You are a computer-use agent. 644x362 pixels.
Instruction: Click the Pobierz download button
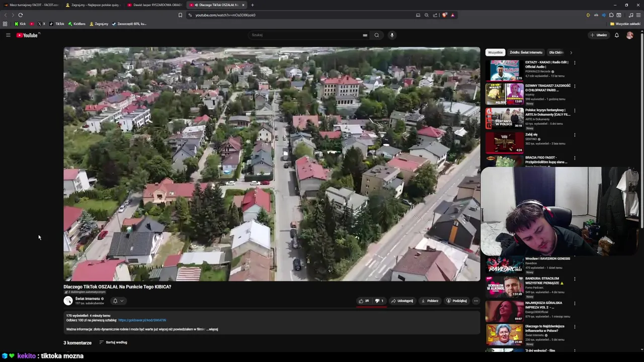tap(430, 301)
